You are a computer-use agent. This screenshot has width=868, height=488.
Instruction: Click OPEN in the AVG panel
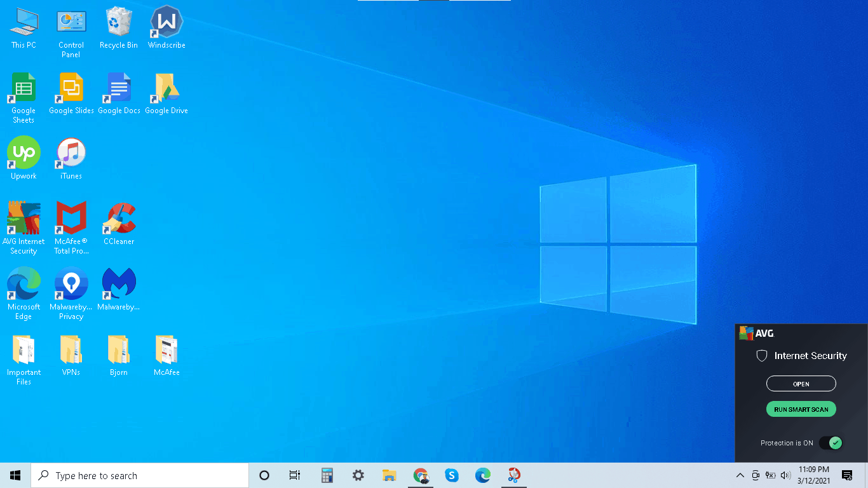[x=801, y=383]
